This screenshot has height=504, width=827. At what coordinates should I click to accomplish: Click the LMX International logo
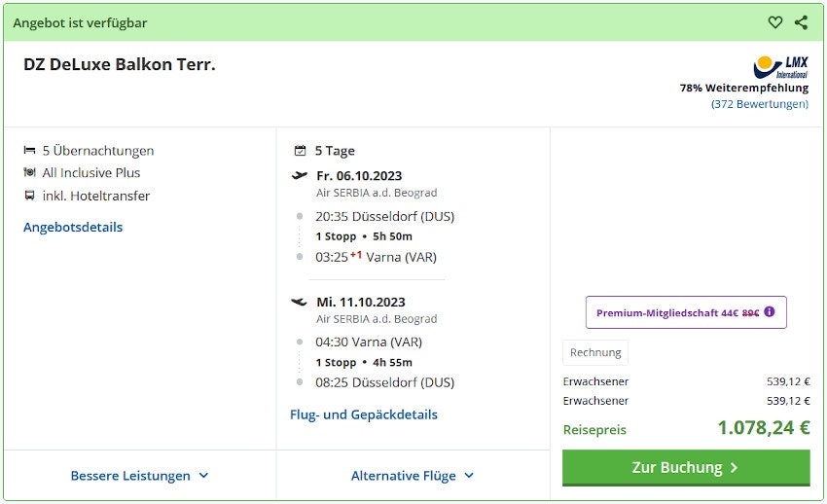(x=780, y=67)
